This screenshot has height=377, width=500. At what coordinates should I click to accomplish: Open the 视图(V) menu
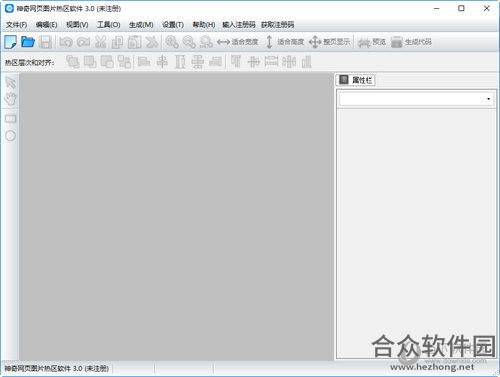point(77,25)
